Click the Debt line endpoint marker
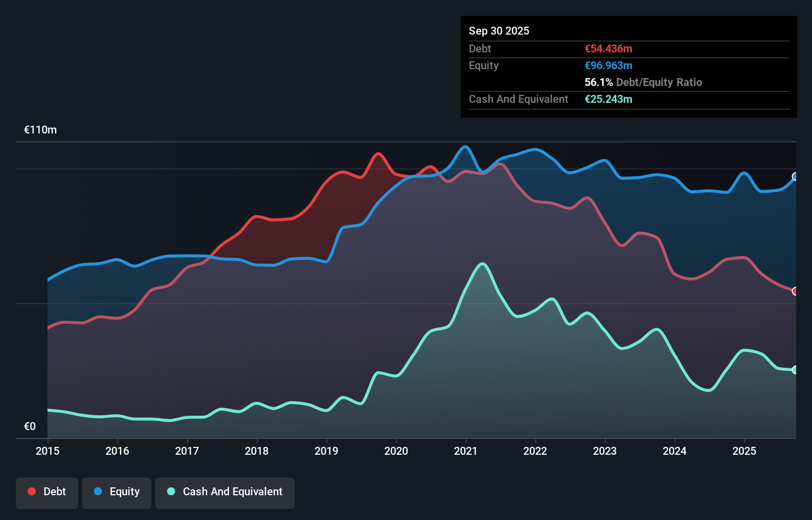This screenshot has width=812, height=520. tap(795, 291)
